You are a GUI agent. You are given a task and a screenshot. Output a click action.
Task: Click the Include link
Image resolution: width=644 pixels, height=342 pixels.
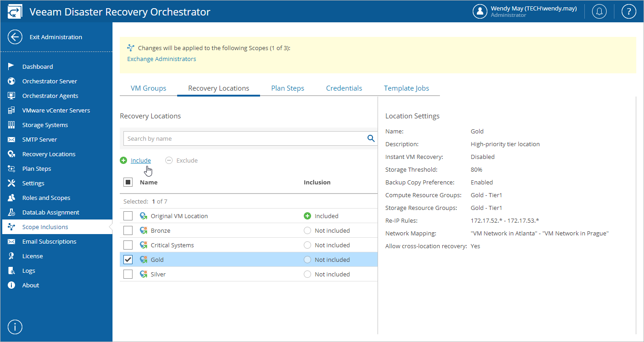[x=141, y=160]
